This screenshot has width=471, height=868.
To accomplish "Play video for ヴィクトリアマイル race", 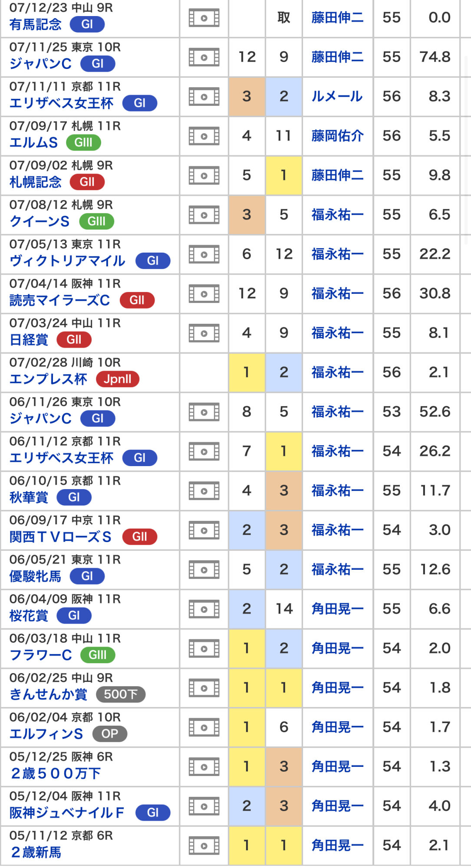I will 204,254.
